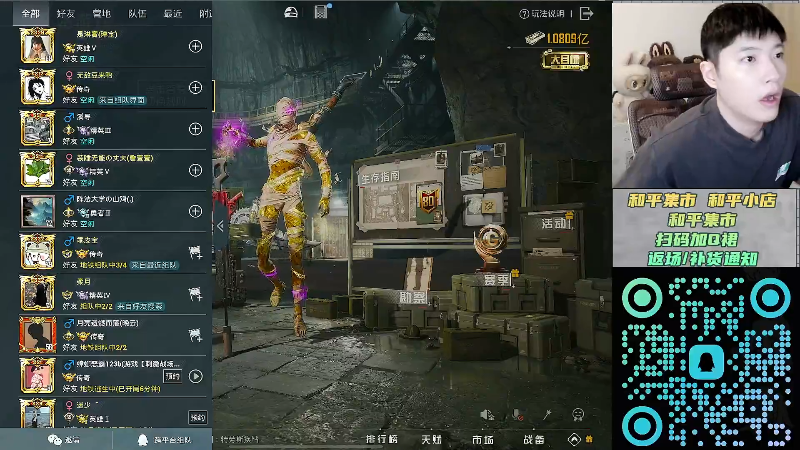800x450 pixels.
Task: Open the 勘察 crate label
Action: [412, 296]
